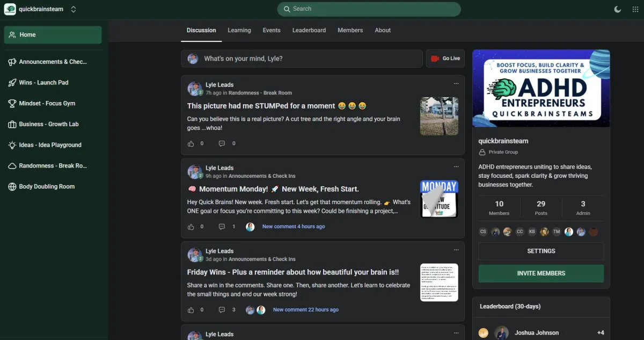The image size is (644, 340).
Task: Click the Randomness Break Room cloud icon
Action: [12, 166]
